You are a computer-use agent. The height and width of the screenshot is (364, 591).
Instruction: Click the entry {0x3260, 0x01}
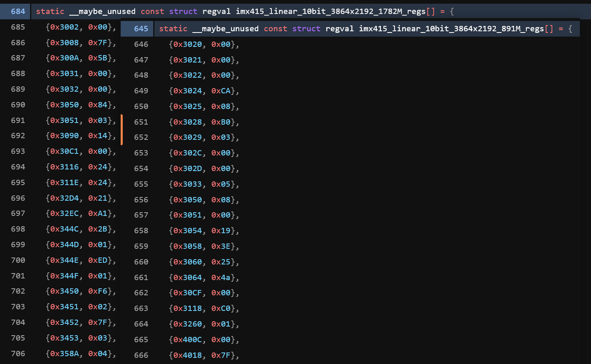pos(204,324)
